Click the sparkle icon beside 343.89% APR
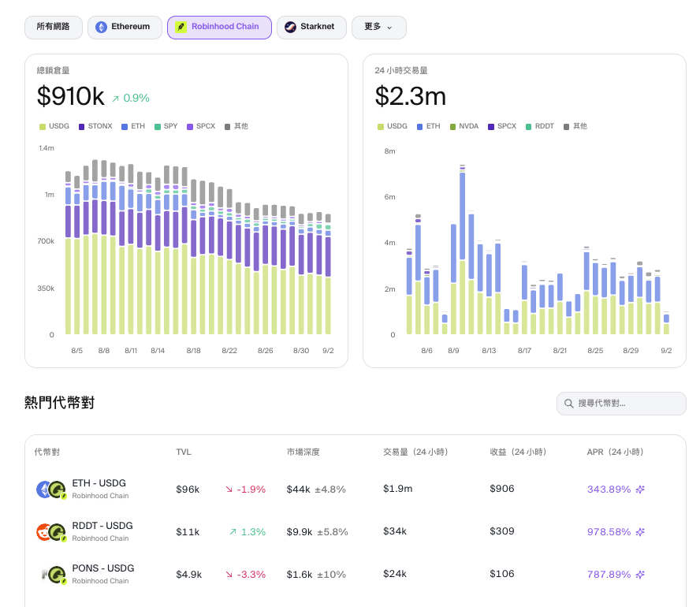Image resolution: width=700 pixels, height=607 pixels. coord(640,490)
